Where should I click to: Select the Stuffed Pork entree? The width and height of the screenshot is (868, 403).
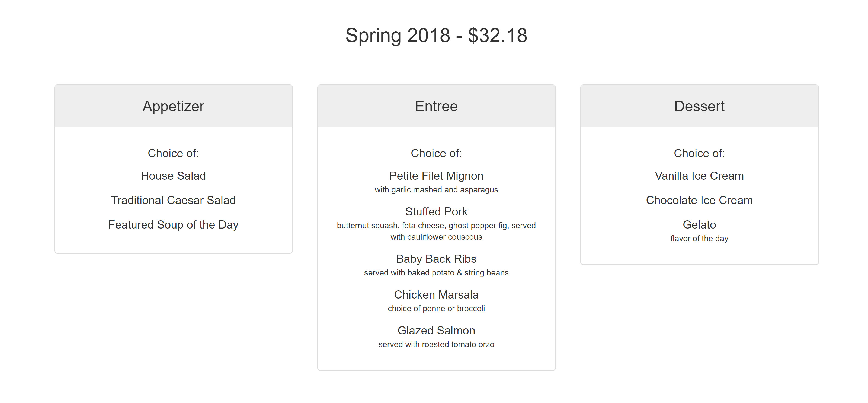436,211
